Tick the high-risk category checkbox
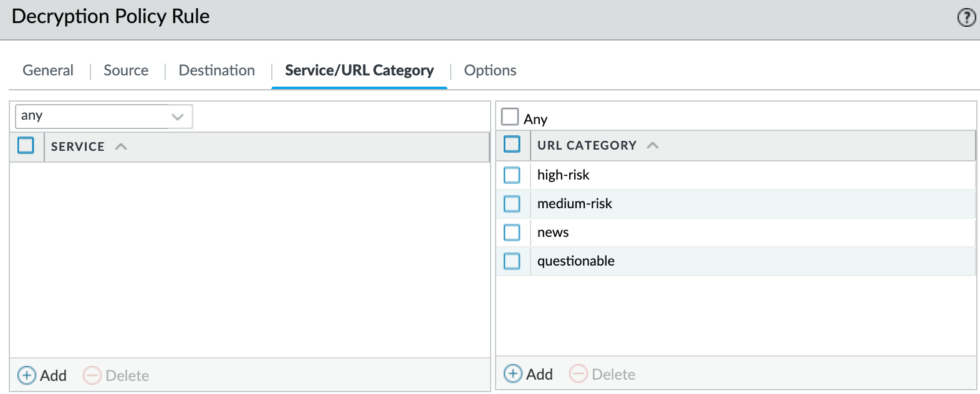The image size is (980, 394). tap(512, 175)
